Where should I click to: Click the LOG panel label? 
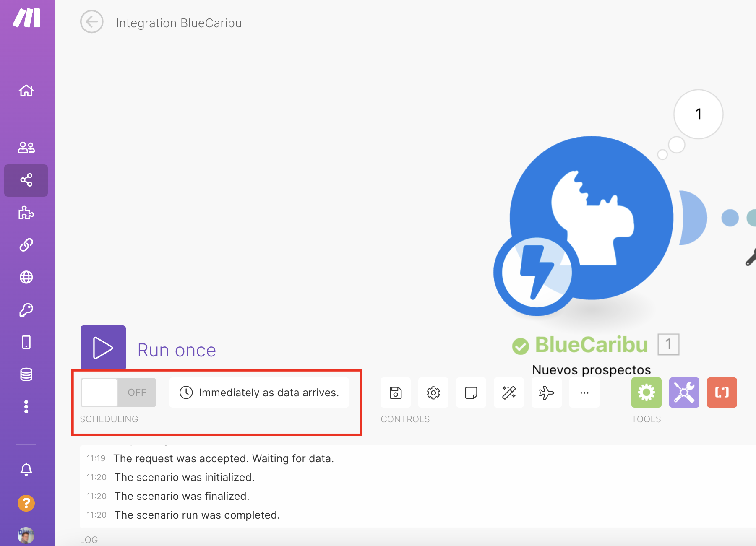click(89, 540)
